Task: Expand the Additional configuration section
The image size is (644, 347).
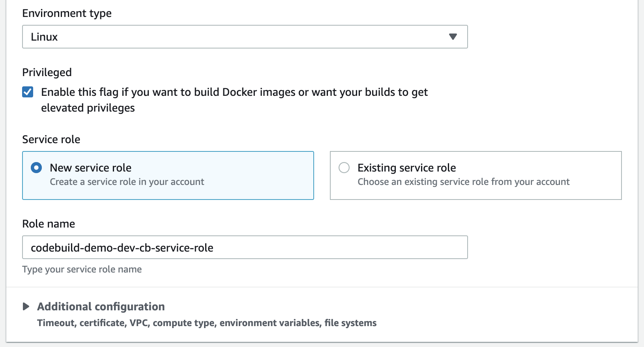Action: (x=26, y=306)
